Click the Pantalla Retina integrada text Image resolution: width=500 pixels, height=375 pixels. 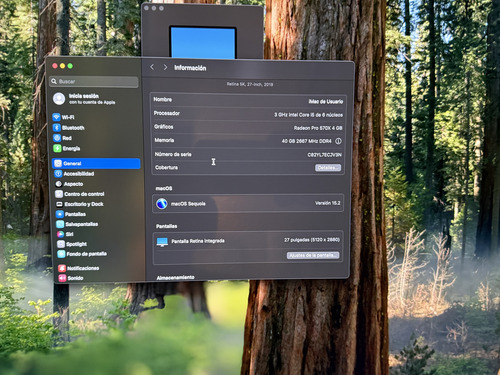198,241
